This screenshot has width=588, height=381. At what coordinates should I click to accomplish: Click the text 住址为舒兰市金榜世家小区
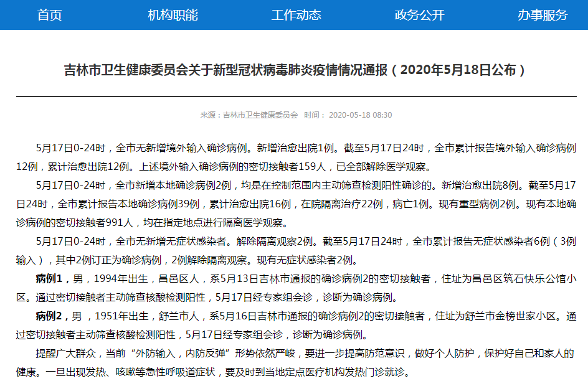pos(495,316)
